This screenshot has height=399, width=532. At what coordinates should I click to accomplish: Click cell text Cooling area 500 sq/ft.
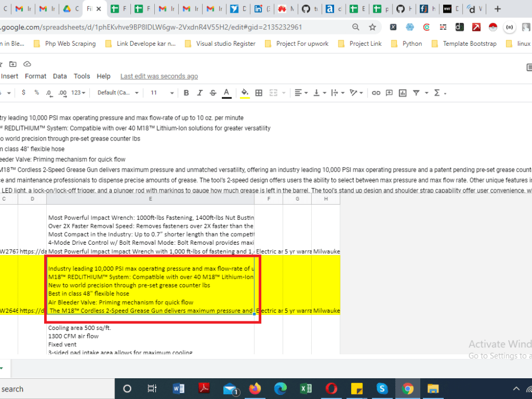pos(79,328)
